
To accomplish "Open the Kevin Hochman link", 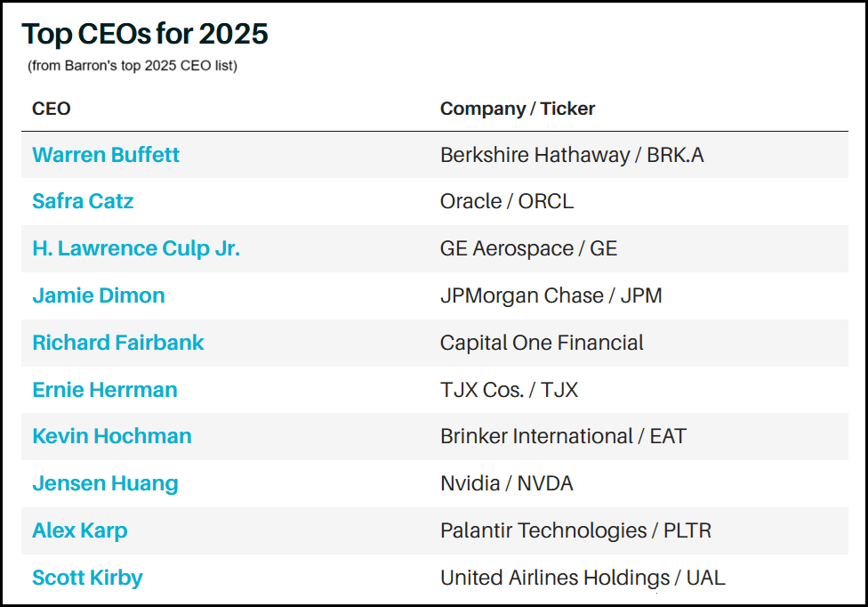I will point(112,436).
